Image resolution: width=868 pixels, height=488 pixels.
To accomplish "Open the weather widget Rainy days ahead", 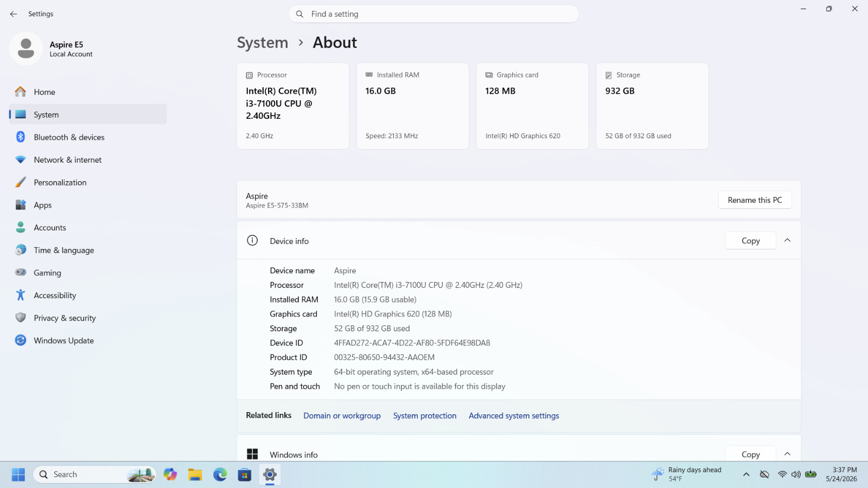I will point(687,474).
